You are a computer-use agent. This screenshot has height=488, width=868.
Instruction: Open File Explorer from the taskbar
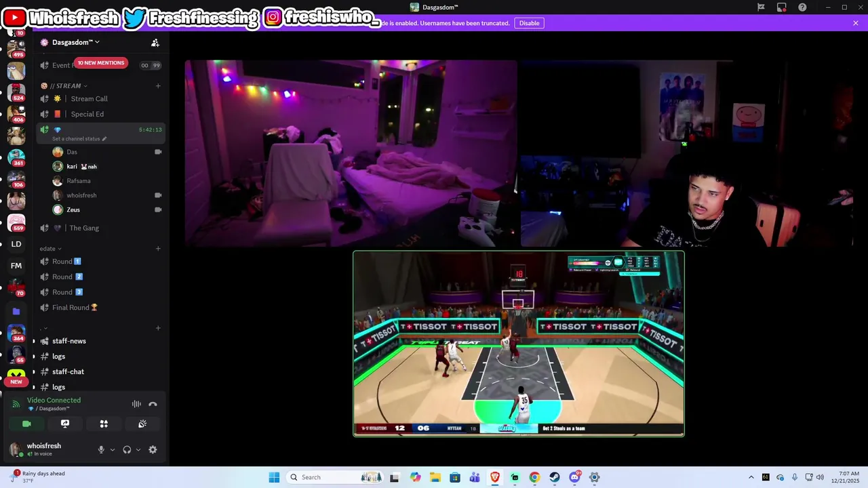[435, 477]
